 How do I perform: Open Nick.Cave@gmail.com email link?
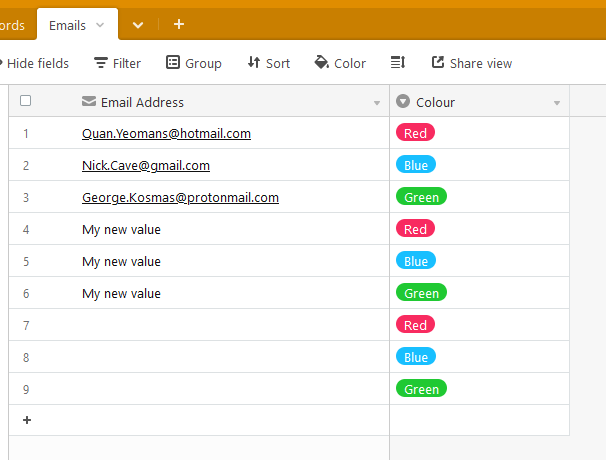[x=146, y=165]
